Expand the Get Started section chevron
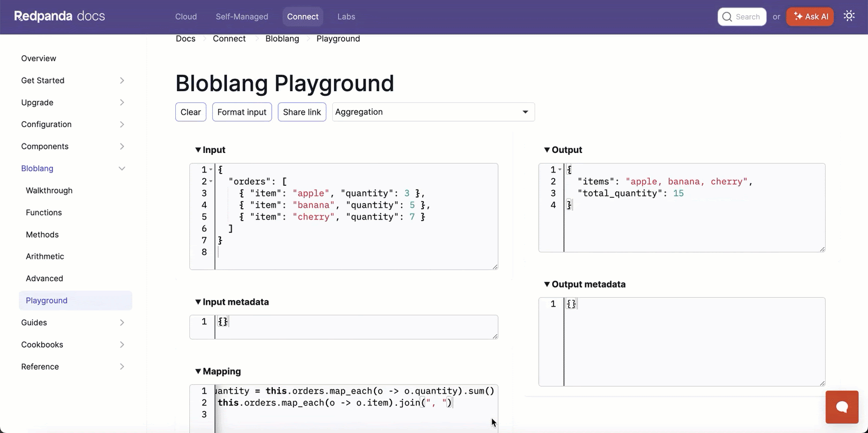The image size is (868, 433). pyautogui.click(x=122, y=81)
